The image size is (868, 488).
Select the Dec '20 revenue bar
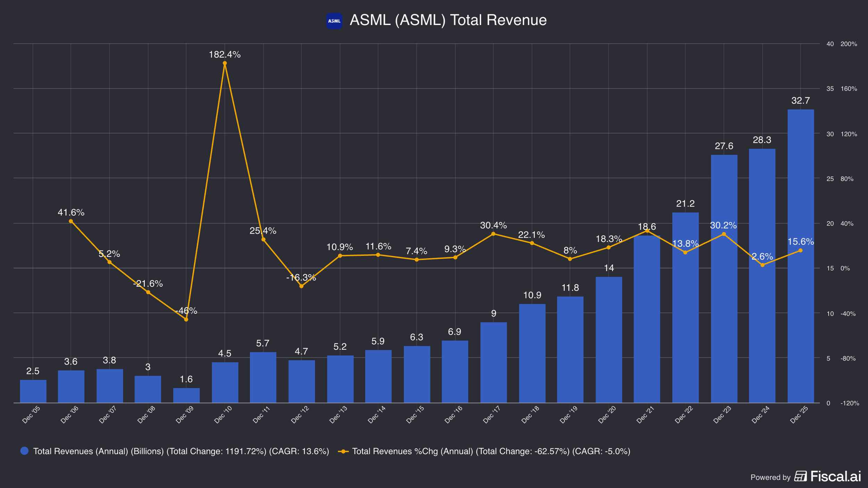tap(609, 340)
